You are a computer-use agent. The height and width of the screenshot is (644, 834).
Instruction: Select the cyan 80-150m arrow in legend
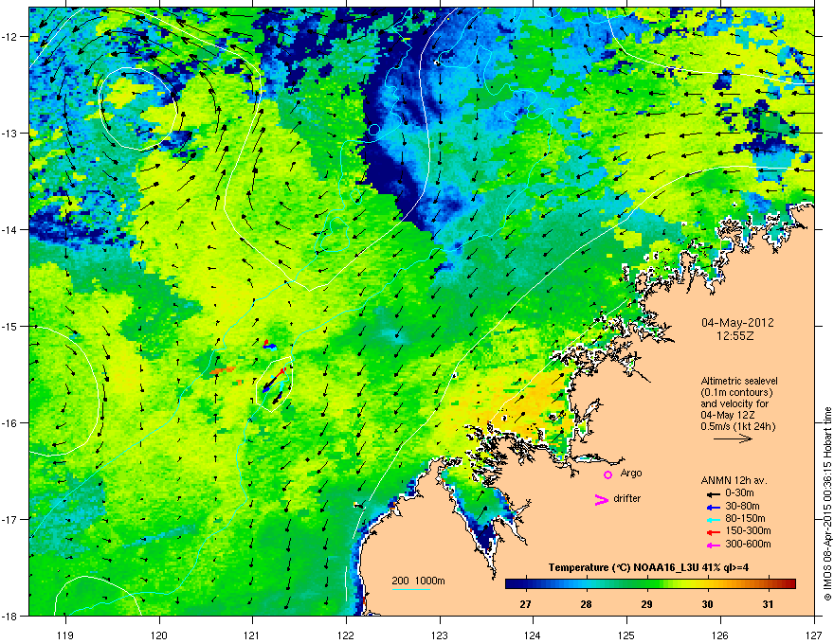[x=714, y=519]
